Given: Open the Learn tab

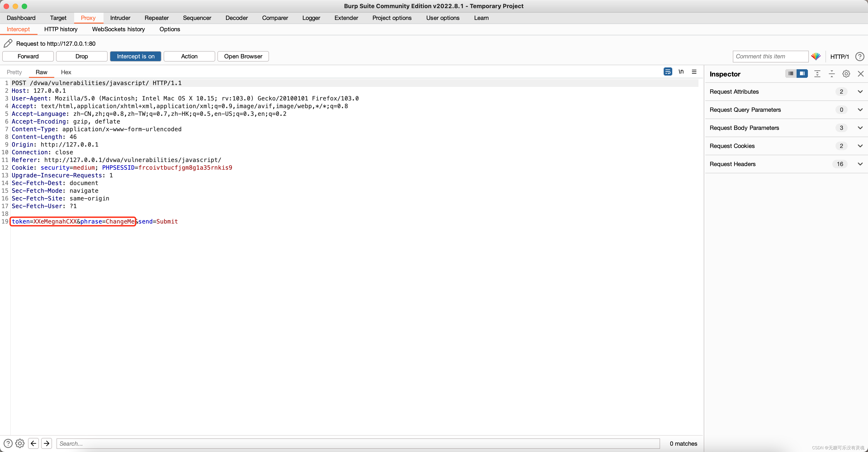Looking at the screenshot, I should [481, 18].
